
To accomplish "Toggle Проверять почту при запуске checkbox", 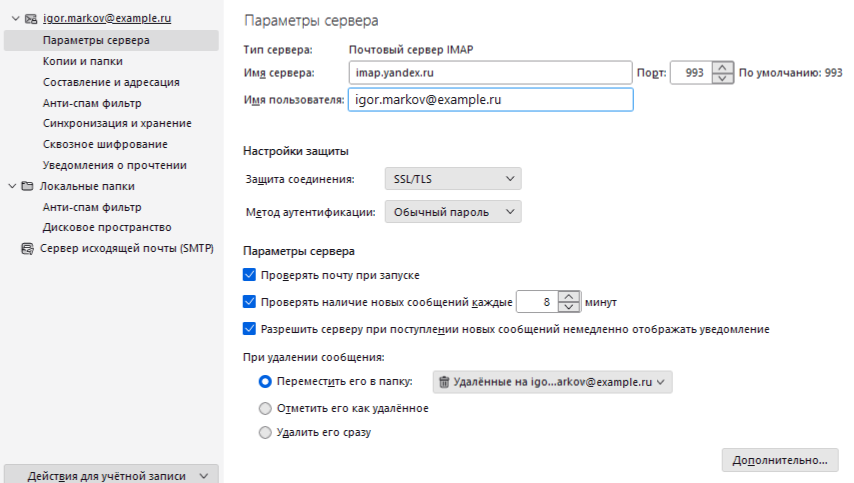I will (x=250, y=274).
